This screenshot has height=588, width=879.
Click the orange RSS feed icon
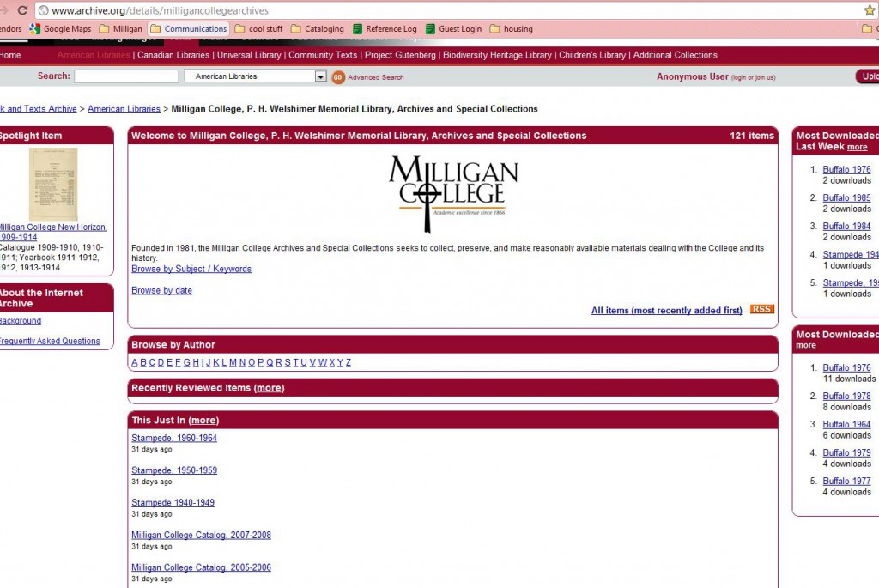tap(761, 309)
